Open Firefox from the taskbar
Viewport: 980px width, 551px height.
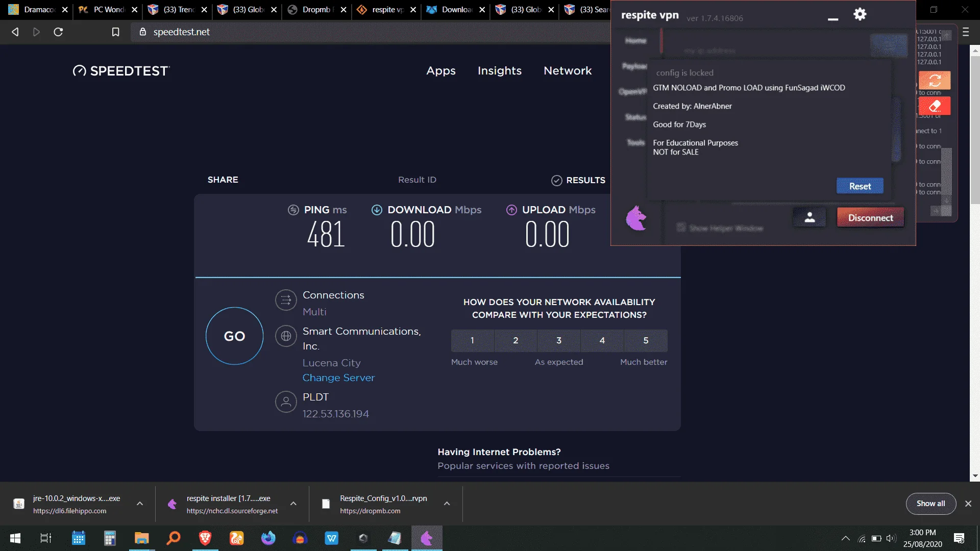pos(268,538)
